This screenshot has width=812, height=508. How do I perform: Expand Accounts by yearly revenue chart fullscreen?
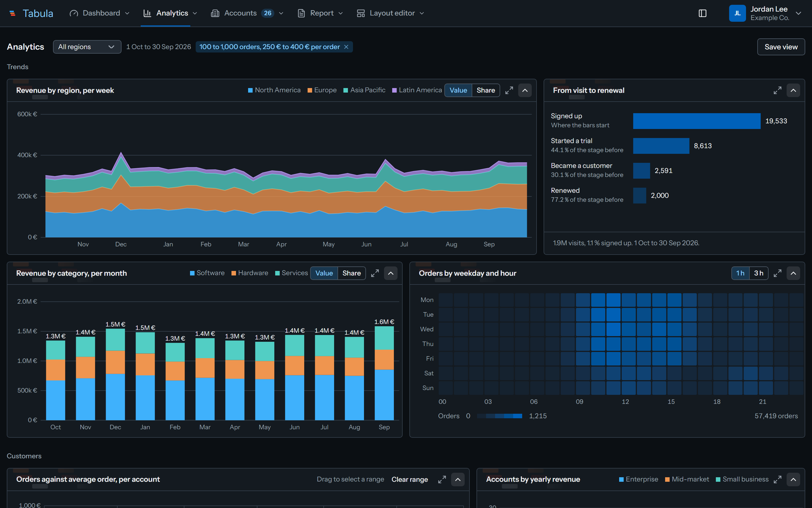click(777, 479)
